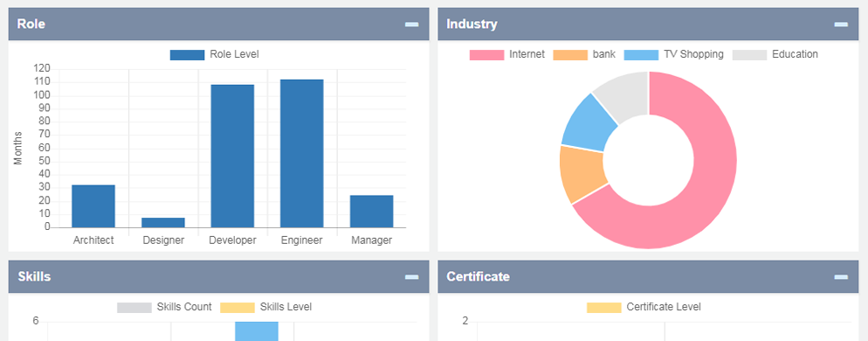Select the Manager bar in Role chart
The height and width of the screenshot is (341, 868).
pyautogui.click(x=371, y=212)
